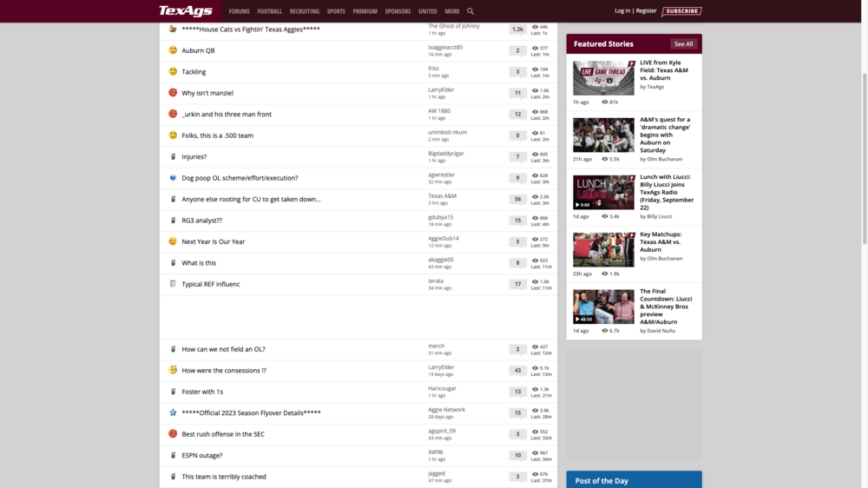This screenshot has height=488, width=868.
Task: Open thread 'How can we not field an OL?'
Action: 223,349
